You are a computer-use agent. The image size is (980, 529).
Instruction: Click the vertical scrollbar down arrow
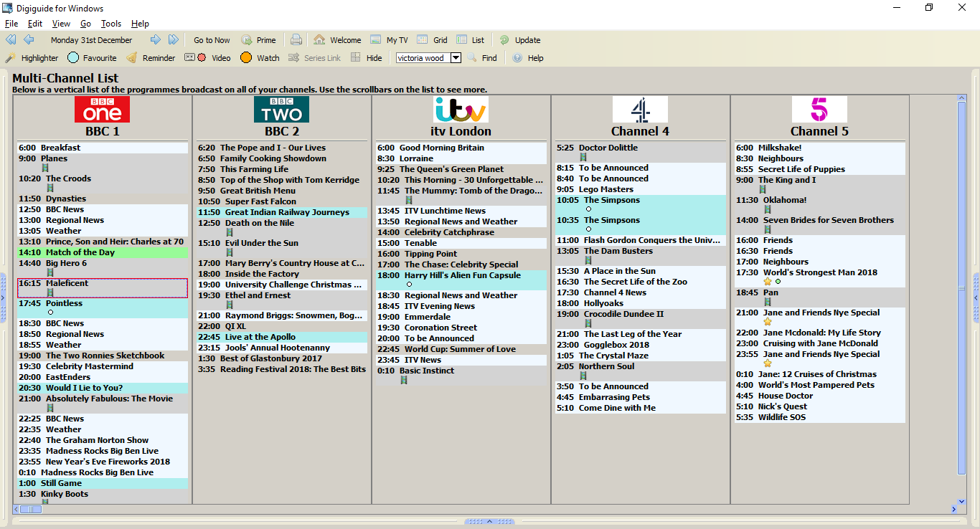[962, 501]
